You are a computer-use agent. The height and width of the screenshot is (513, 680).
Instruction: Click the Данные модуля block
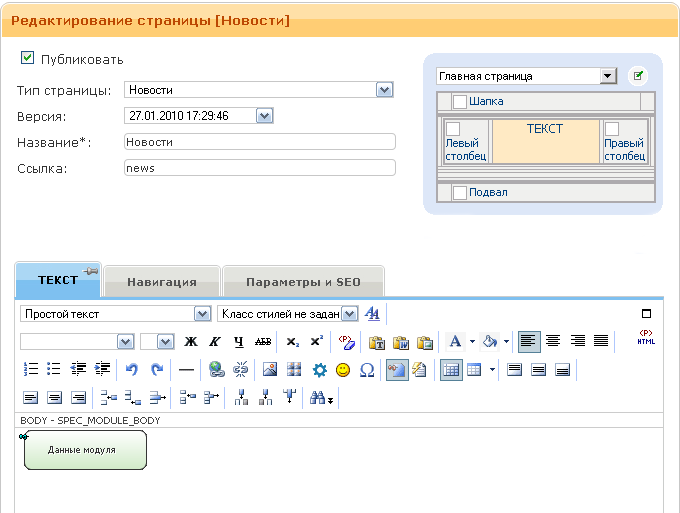pos(82,450)
